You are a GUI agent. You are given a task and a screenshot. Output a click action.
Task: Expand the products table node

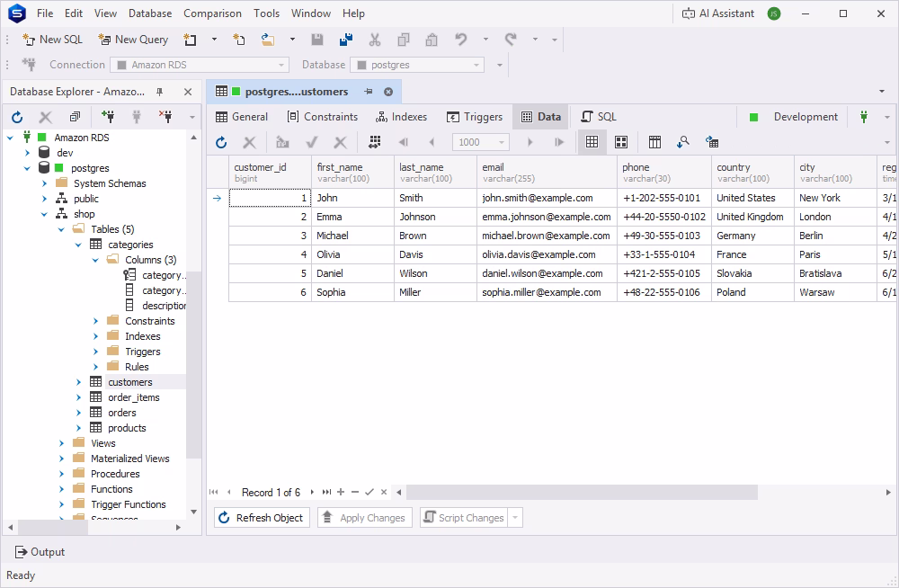point(79,428)
